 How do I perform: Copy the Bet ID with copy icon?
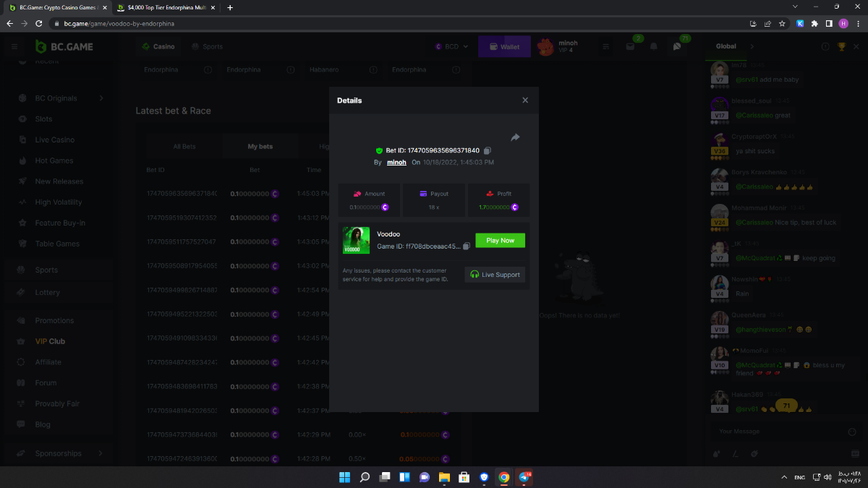click(x=488, y=150)
